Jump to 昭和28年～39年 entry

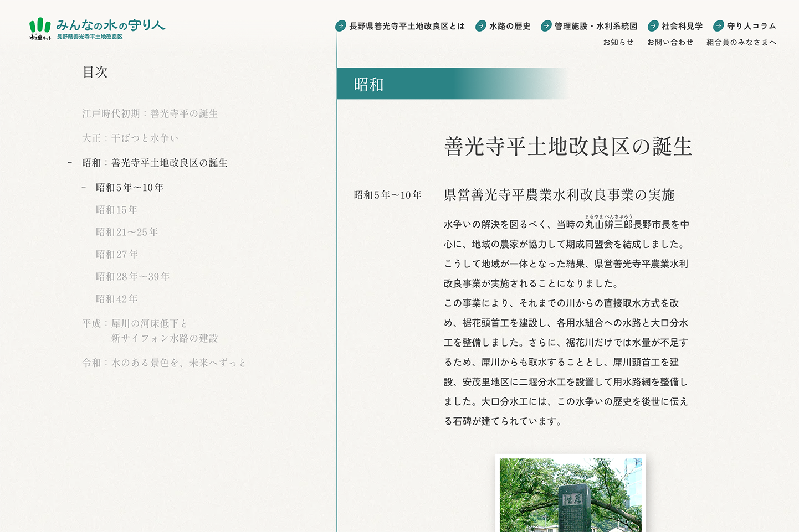(133, 276)
